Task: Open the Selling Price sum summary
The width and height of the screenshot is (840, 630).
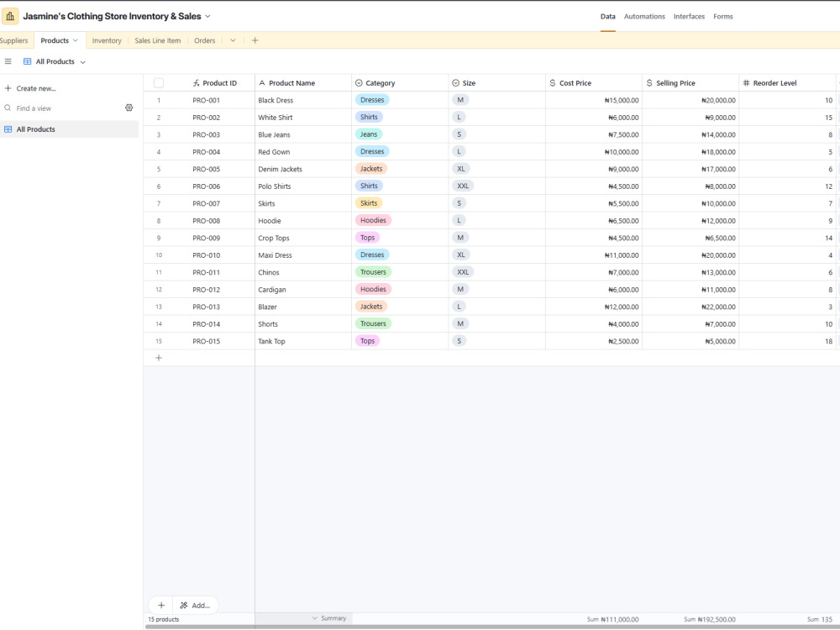Action: click(x=709, y=619)
